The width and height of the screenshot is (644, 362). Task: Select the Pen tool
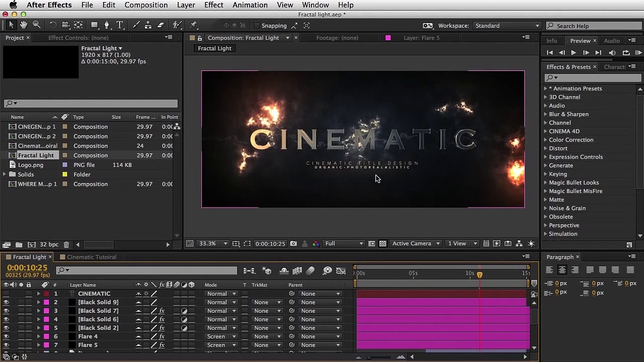[107, 25]
